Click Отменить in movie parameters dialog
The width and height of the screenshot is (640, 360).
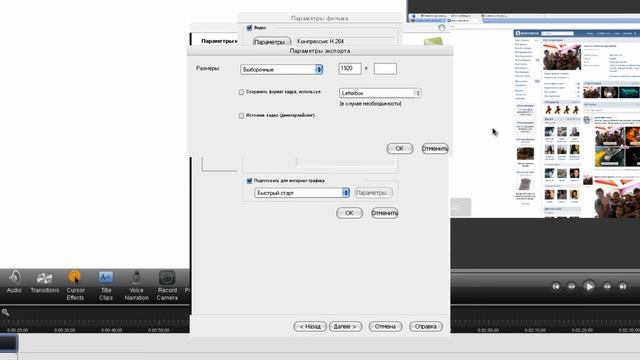tap(384, 213)
